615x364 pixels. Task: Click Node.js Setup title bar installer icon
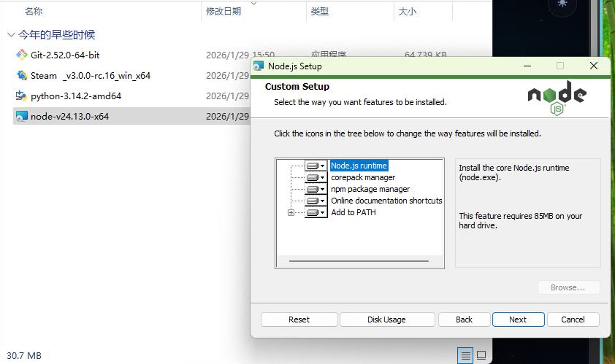pos(259,66)
